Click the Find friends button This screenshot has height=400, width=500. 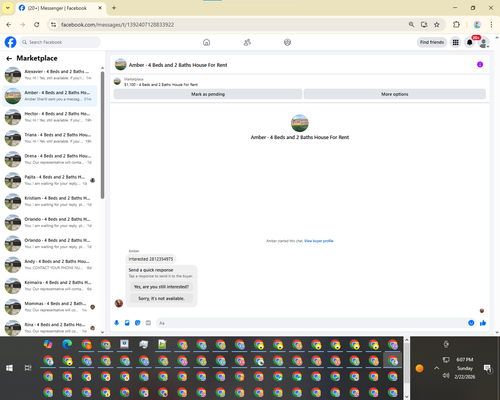point(432,42)
